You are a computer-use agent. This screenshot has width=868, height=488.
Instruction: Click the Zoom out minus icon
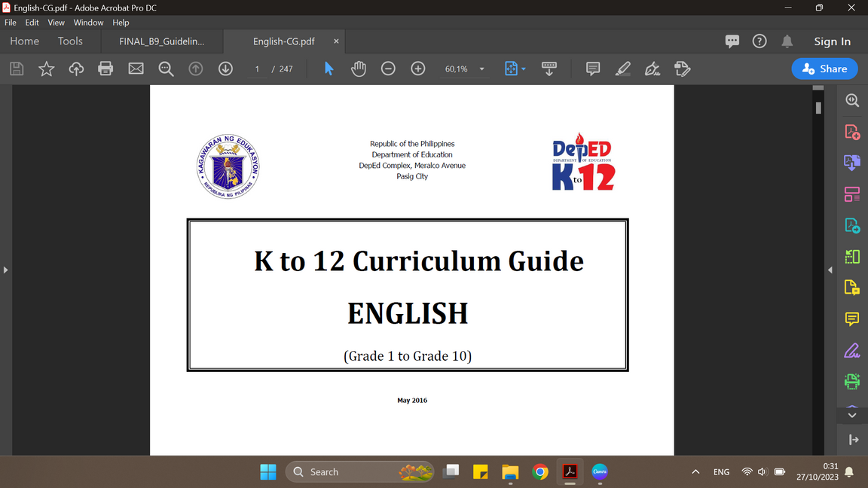tap(388, 69)
